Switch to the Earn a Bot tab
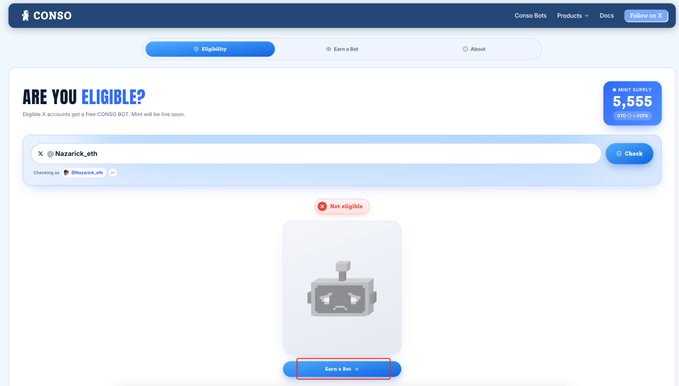 pyautogui.click(x=342, y=49)
